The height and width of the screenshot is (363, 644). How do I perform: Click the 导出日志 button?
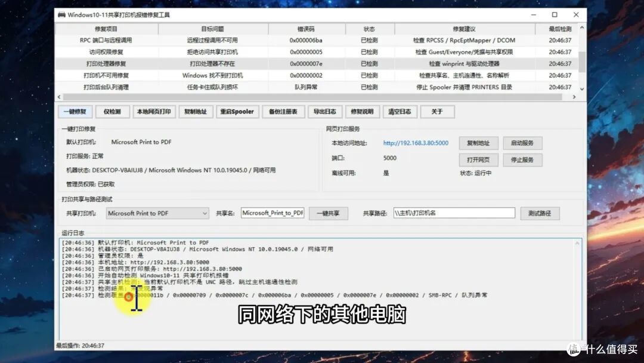(x=325, y=112)
